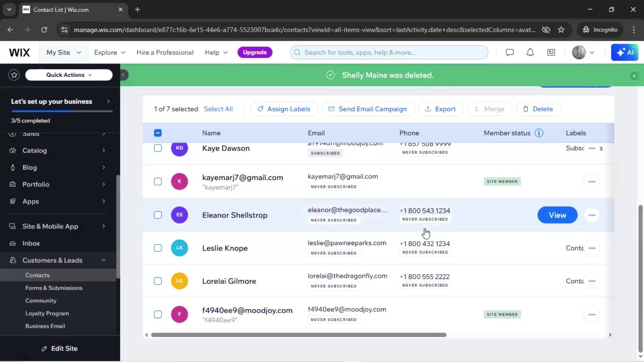The width and height of the screenshot is (644, 362).
Task: Click the tracking protection eye icon
Action: [x=546, y=30]
